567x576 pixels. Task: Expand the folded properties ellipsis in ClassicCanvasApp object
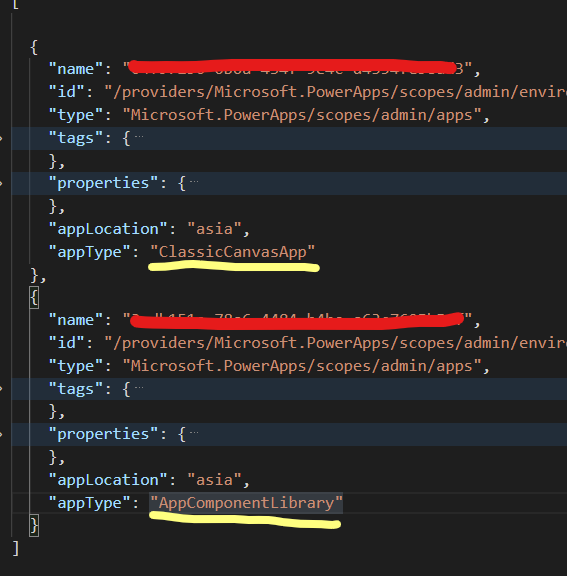point(194,181)
